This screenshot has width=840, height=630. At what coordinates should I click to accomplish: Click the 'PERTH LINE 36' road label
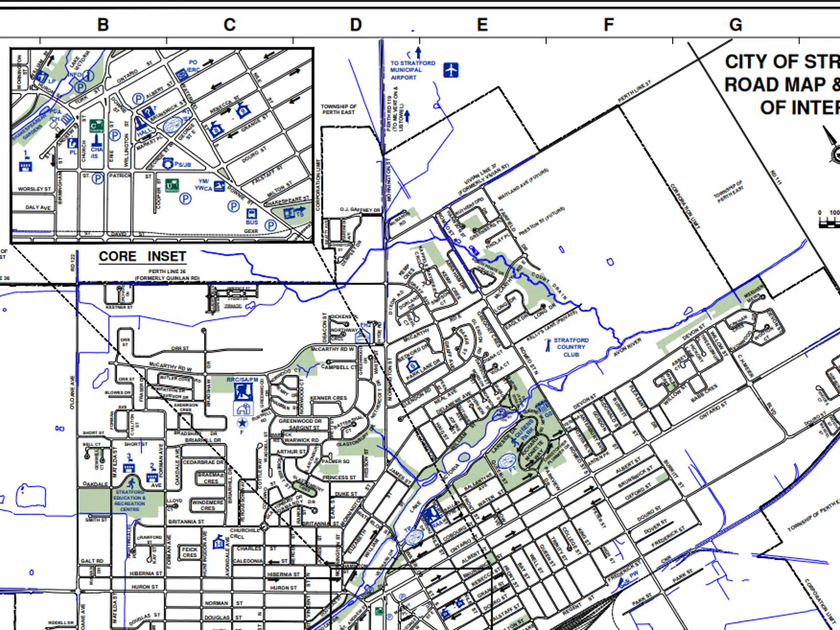tap(167, 271)
